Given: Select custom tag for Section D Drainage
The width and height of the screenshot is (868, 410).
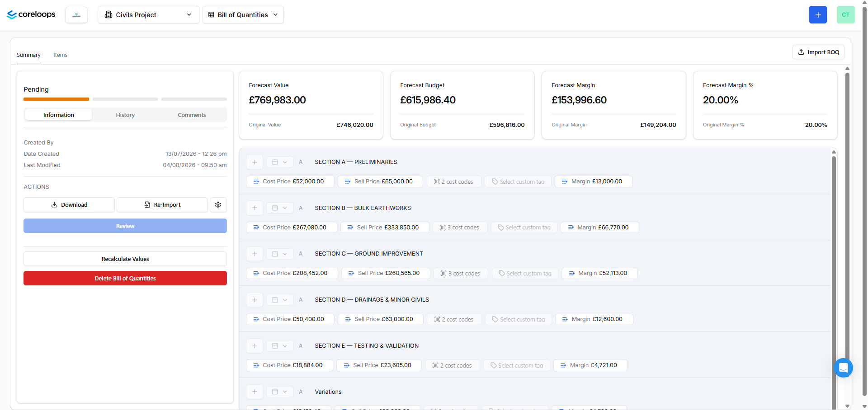Looking at the screenshot, I should pos(519,319).
